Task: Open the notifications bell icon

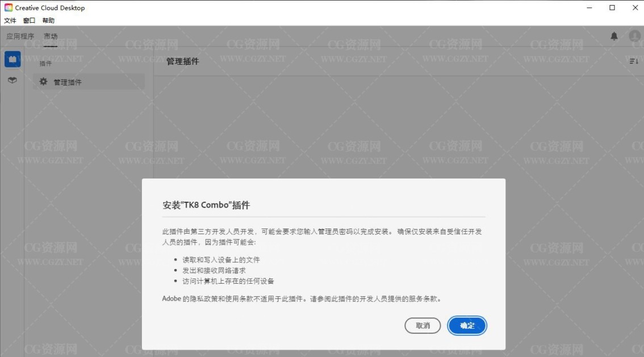Action: [614, 36]
